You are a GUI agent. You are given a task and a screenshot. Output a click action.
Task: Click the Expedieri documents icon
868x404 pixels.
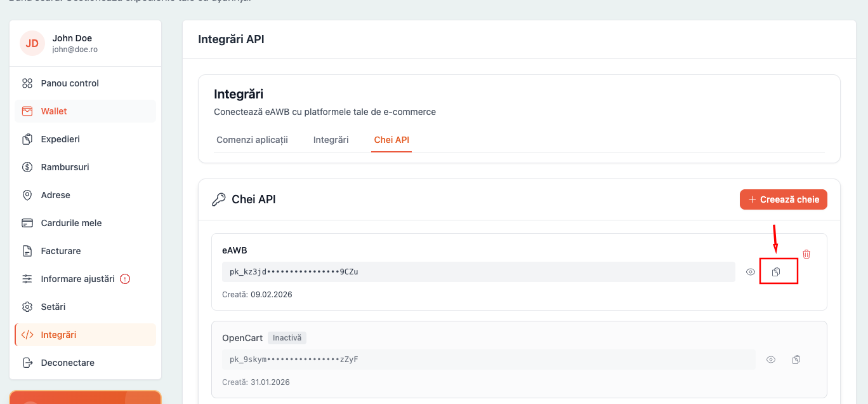tap(27, 139)
